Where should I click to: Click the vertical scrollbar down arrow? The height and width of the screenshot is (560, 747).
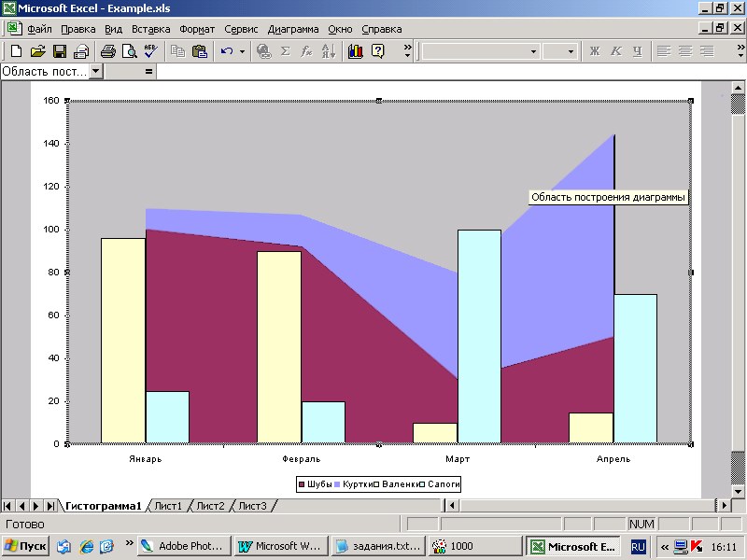738,492
